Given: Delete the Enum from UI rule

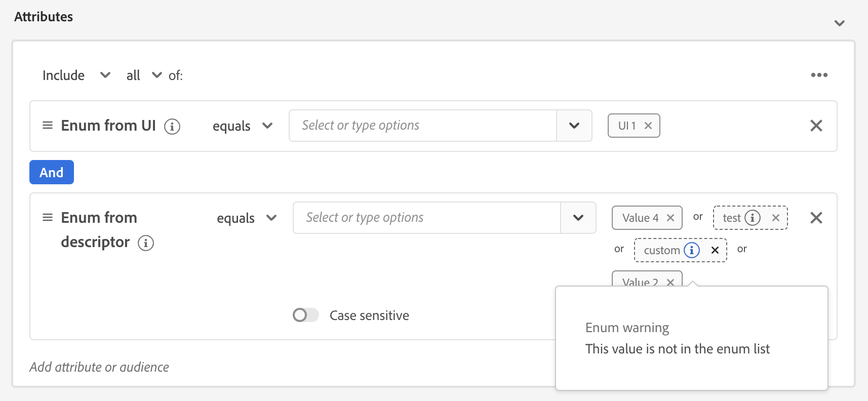Looking at the screenshot, I should tap(816, 126).
